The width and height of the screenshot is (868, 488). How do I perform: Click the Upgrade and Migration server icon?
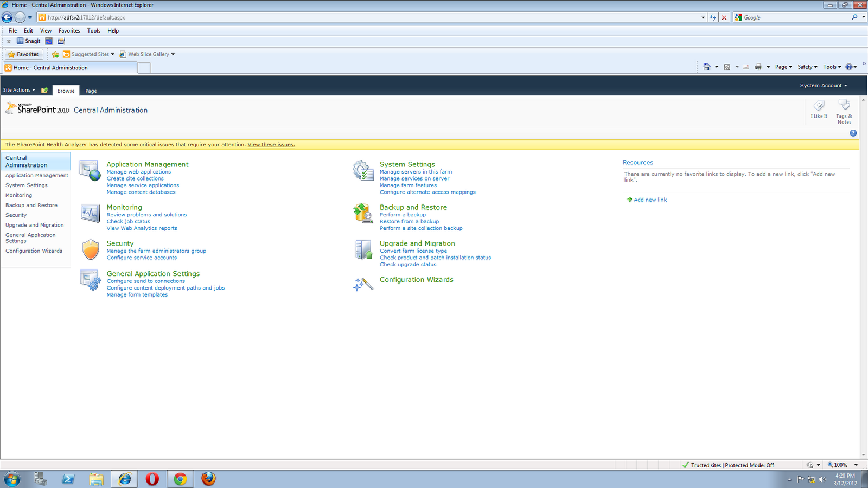click(x=362, y=249)
